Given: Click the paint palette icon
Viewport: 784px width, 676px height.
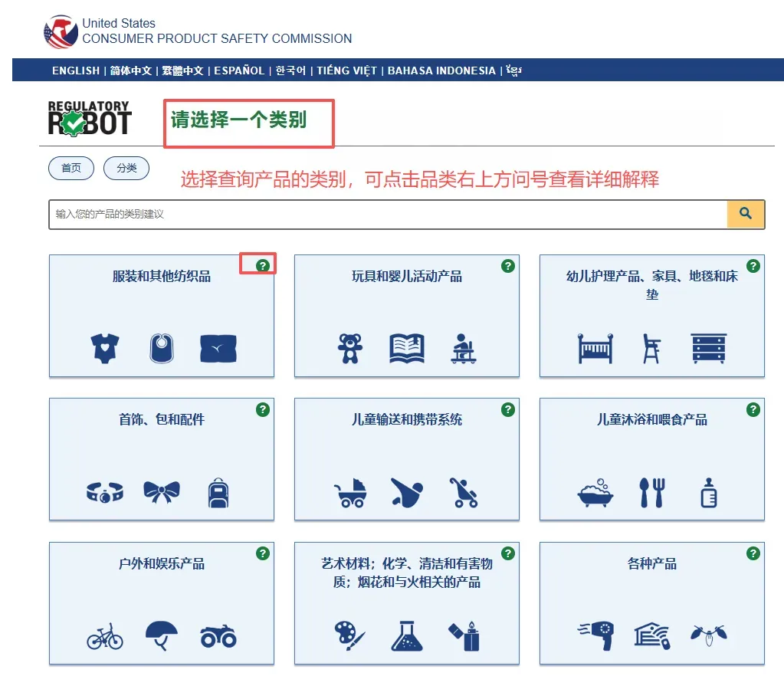Looking at the screenshot, I should [x=350, y=636].
